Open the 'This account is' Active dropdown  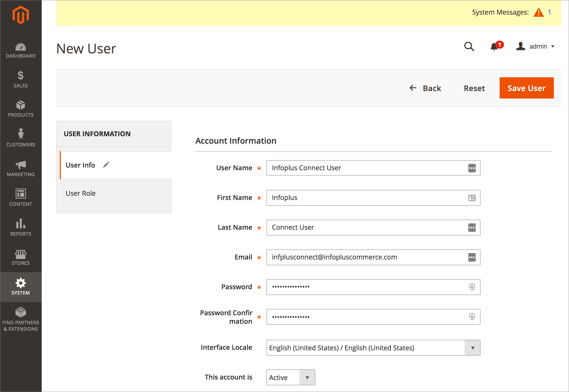[x=307, y=377]
